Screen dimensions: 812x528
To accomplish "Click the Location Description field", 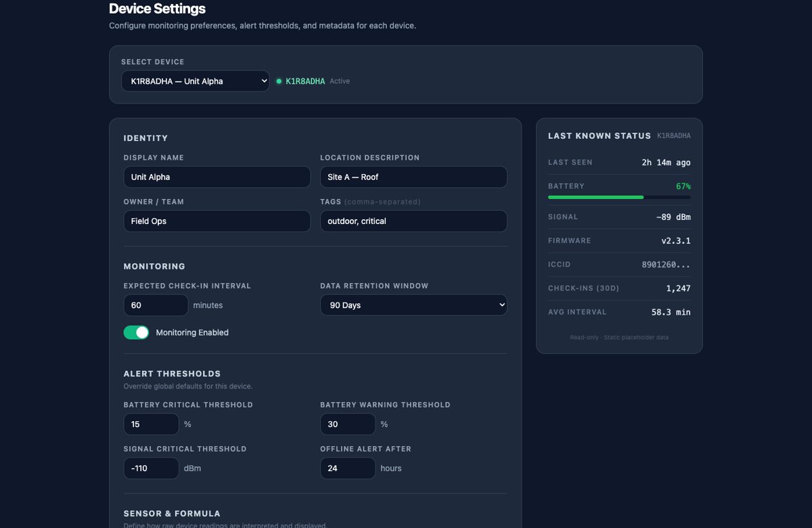I will [x=413, y=177].
